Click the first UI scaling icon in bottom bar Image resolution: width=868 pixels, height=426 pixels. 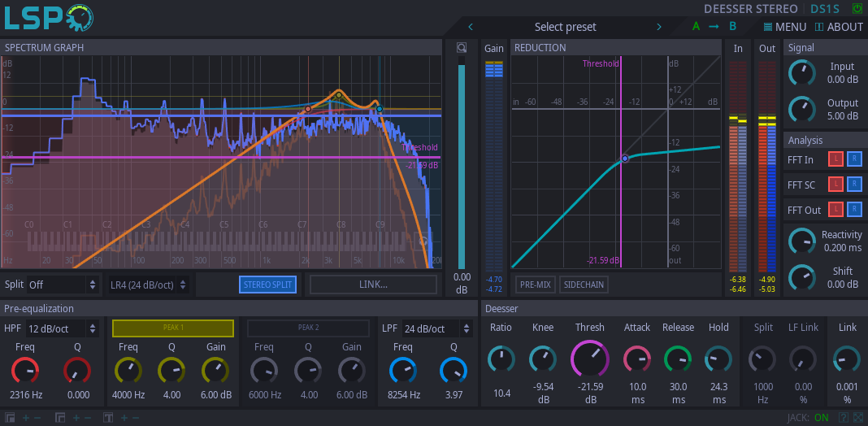click(10, 417)
